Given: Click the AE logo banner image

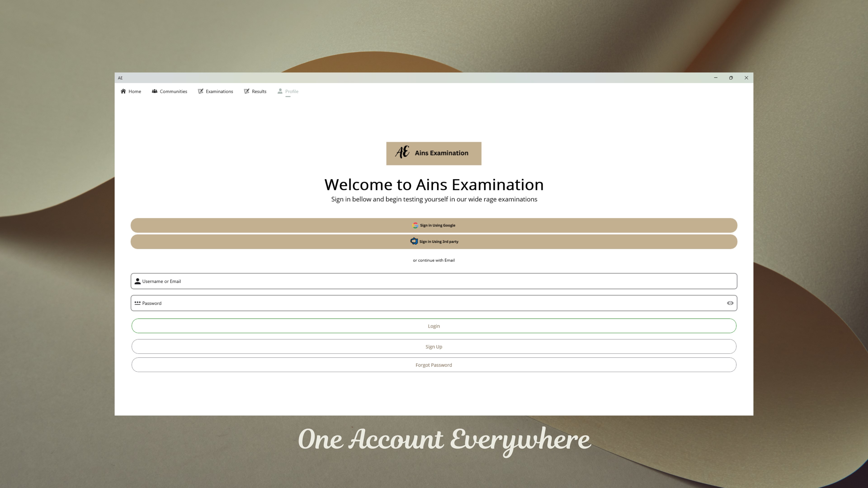Looking at the screenshot, I should [x=434, y=154].
